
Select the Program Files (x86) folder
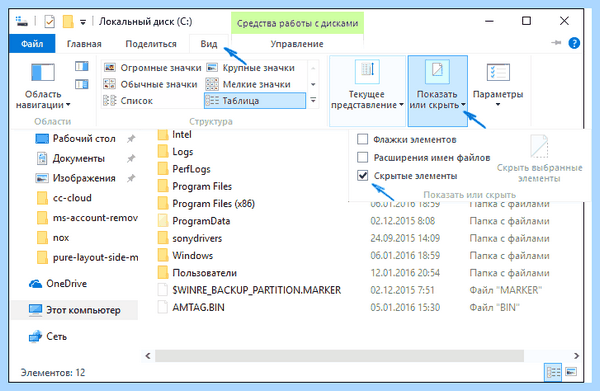(x=206, y=204)
